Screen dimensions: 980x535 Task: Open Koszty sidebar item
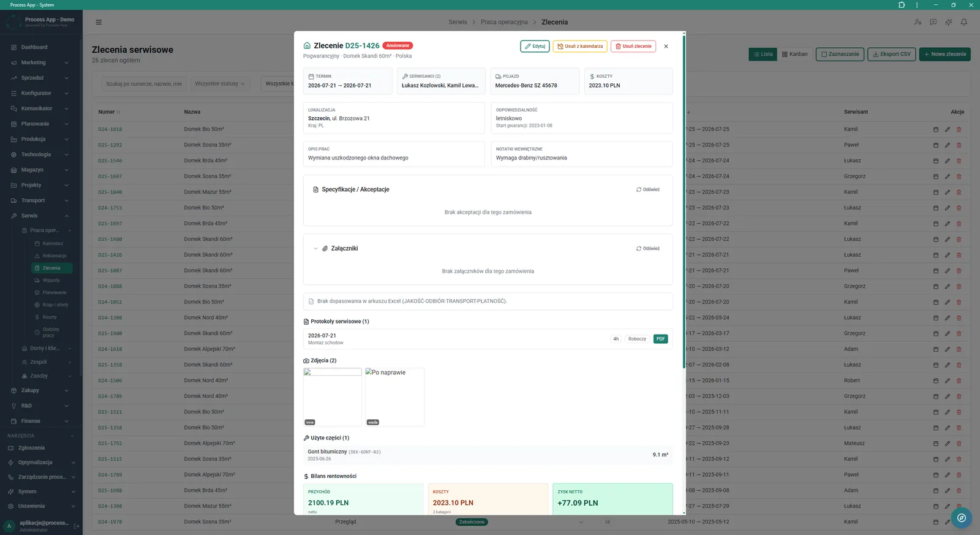[x=52, y=317]
